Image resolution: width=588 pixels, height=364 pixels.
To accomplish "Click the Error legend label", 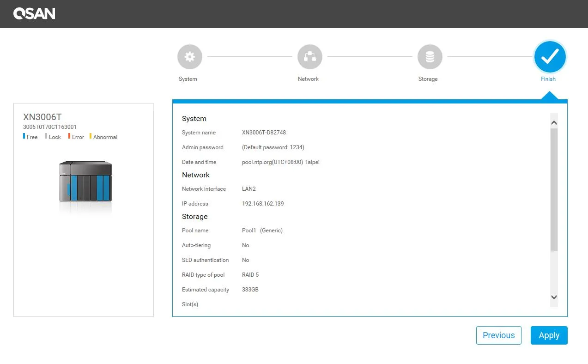I will coord(78,137).
